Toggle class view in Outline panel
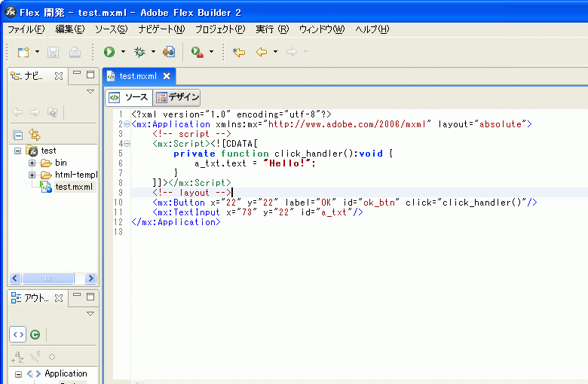Screen dimensions: 588x384 tap(35, 334)
